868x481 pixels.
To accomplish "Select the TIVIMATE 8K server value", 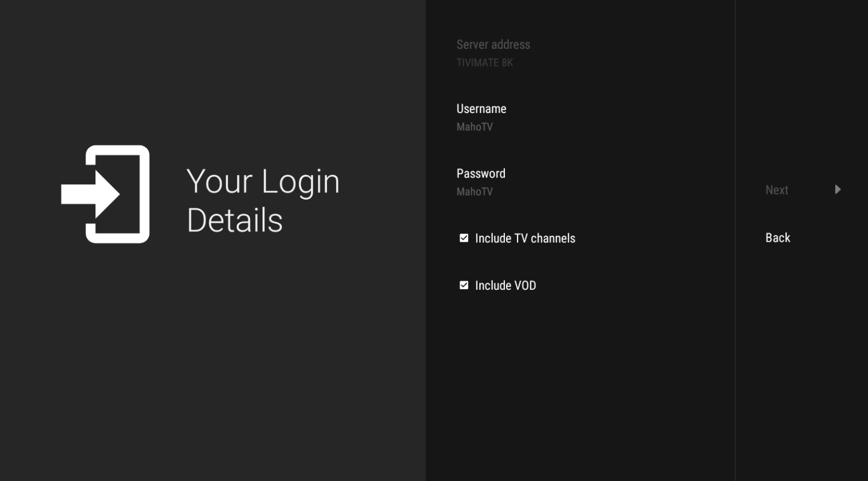I will tap(484, 63).
